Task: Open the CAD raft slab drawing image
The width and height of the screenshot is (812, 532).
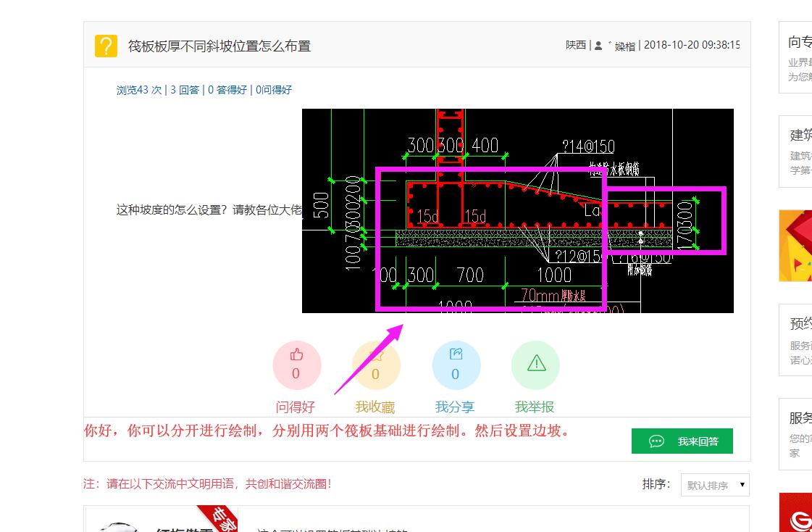Action: click(518, 211)
